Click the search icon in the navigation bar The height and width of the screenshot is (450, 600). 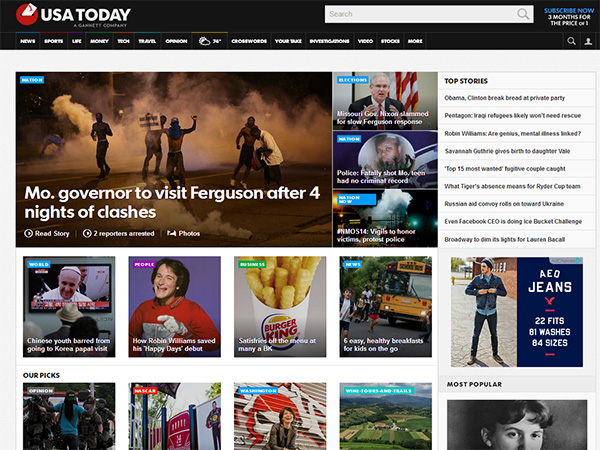[572, 41]
